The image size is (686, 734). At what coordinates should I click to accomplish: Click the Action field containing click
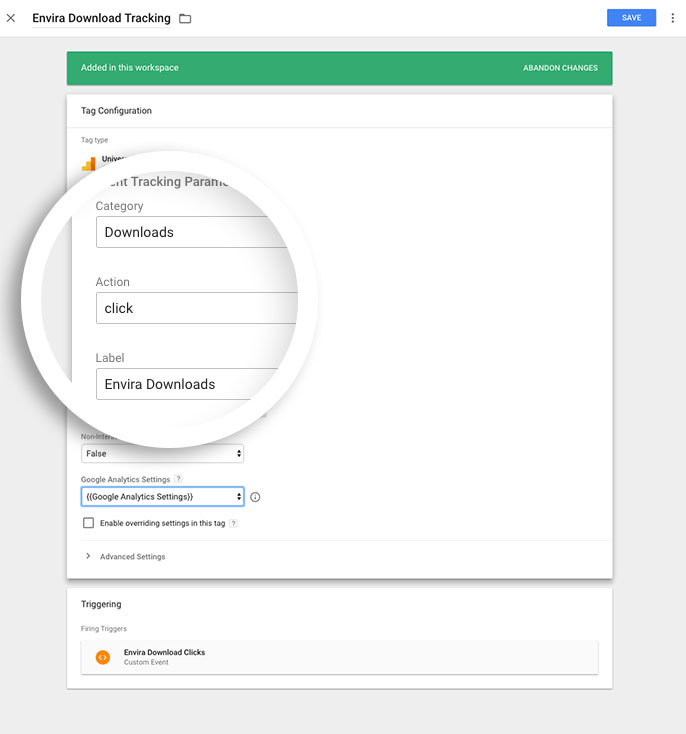click(x=195, y=308)
